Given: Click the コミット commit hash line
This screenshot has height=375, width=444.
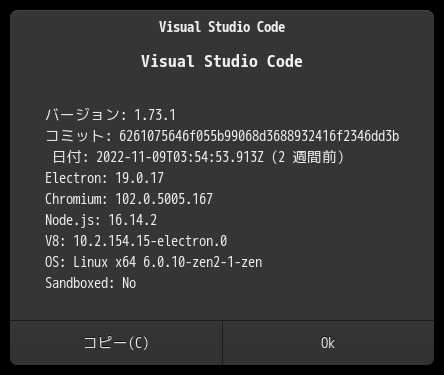Looking at the screenshot, I should point(222,136).
